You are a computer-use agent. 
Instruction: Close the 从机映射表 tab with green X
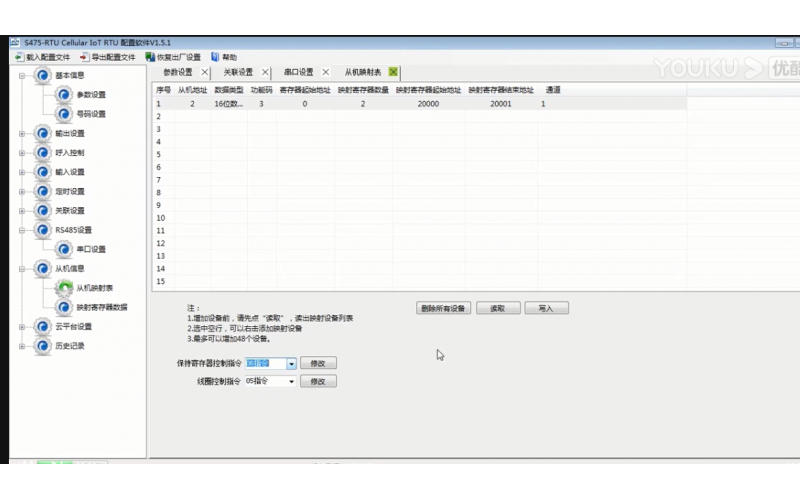click(393, 72)
